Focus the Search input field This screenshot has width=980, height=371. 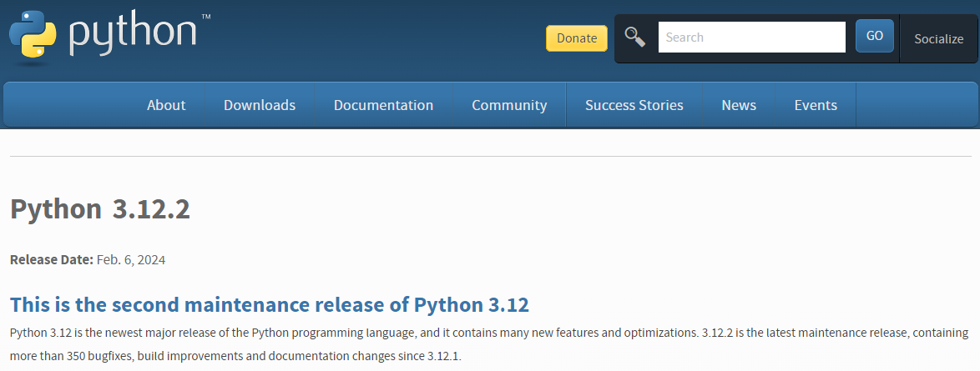(x=752, y=38)
